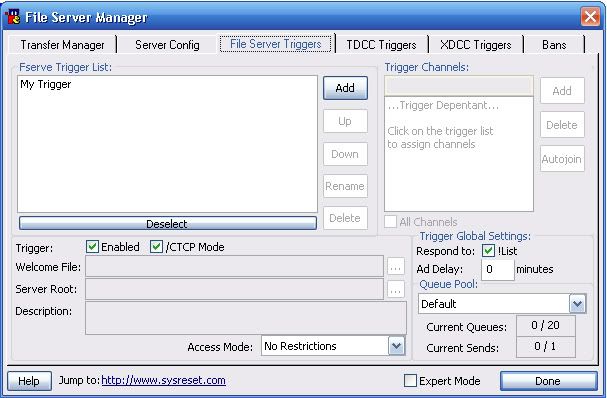Screen dimensions: 607x398
Task: Open the Server Config tab
Action: pos(167,45)
